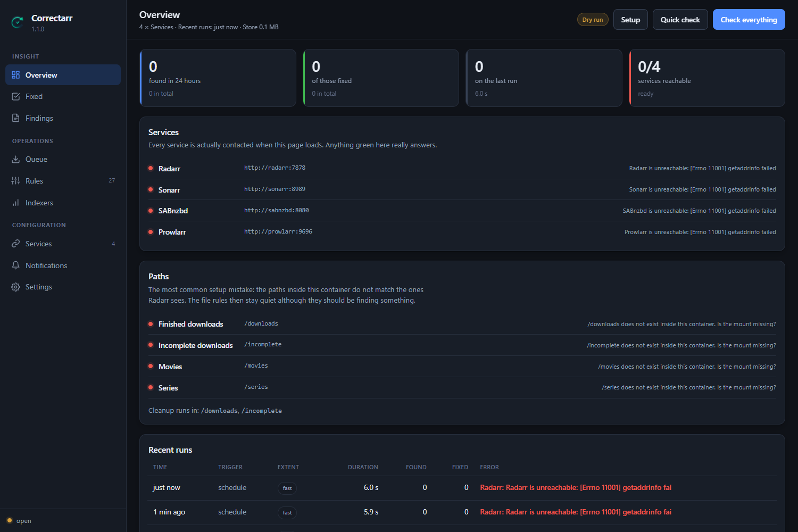The width and height of the screenshot is (798, 532).
Task: Click the red dot beside Series path
Action: pyautogui.click(x=151, y=387)
